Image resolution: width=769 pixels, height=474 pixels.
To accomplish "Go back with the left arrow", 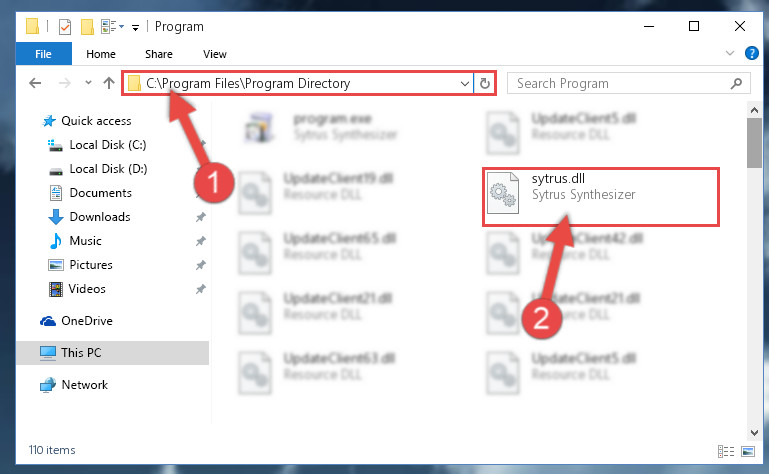I will (35, 83).
